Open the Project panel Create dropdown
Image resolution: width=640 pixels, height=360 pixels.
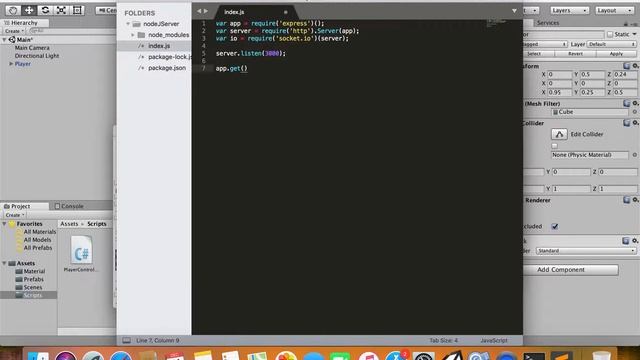click(14, 215)
